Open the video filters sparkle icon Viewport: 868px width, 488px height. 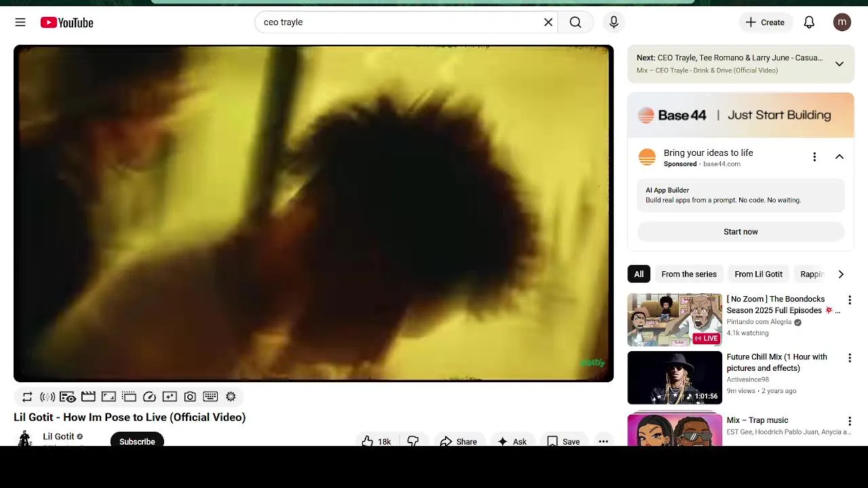170,396
